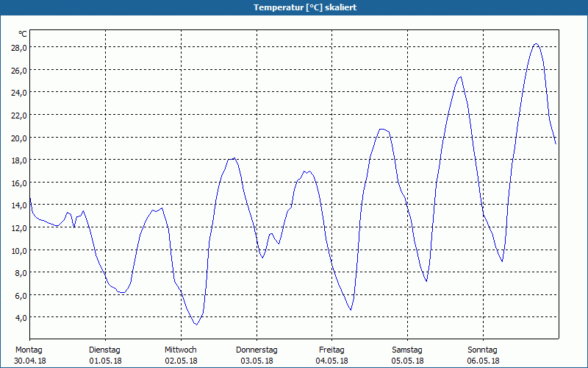
Task: Click the 30.04.18 date label
Action: [x=30, y=361]
